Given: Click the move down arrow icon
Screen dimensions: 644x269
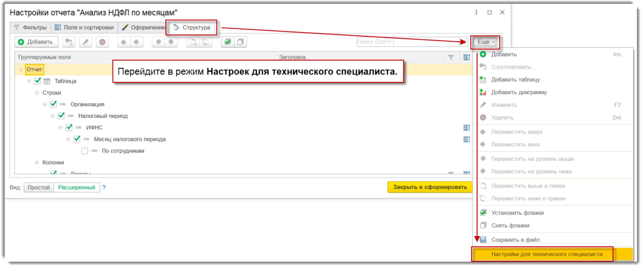Looking at the screenshot, I should coord(136,42).
